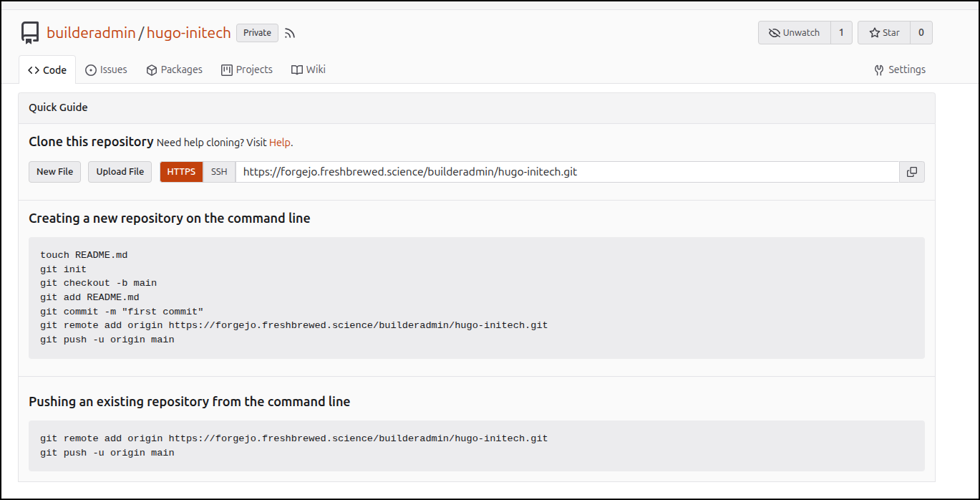Open the Wiki tab
This screenshot has height=500, width=980.
tap(308, 69)
